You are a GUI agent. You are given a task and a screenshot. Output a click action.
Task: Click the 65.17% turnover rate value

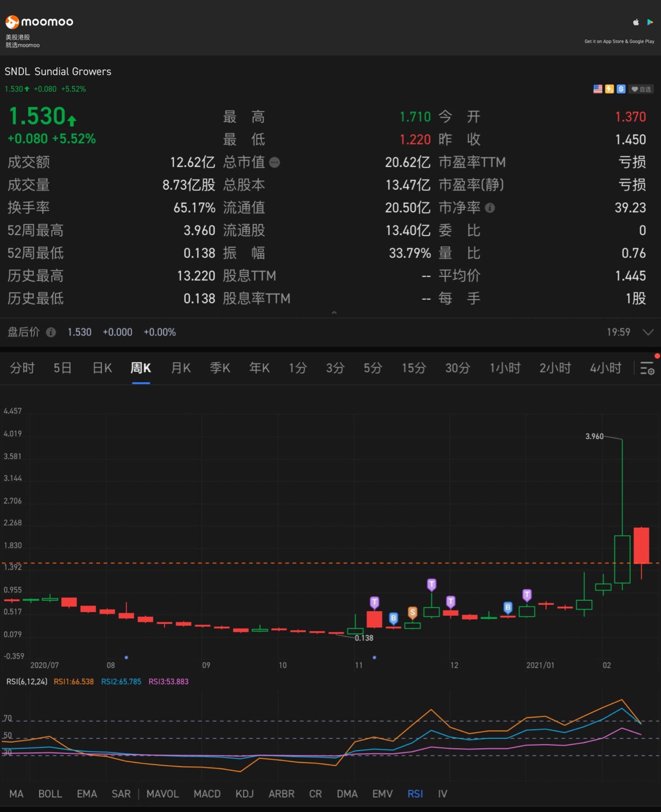(x=194, y=208)
